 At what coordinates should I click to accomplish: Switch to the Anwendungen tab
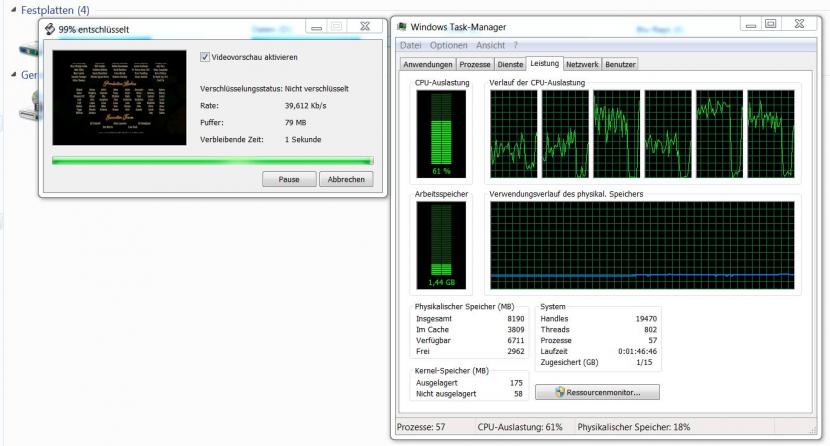pos(428,64)
